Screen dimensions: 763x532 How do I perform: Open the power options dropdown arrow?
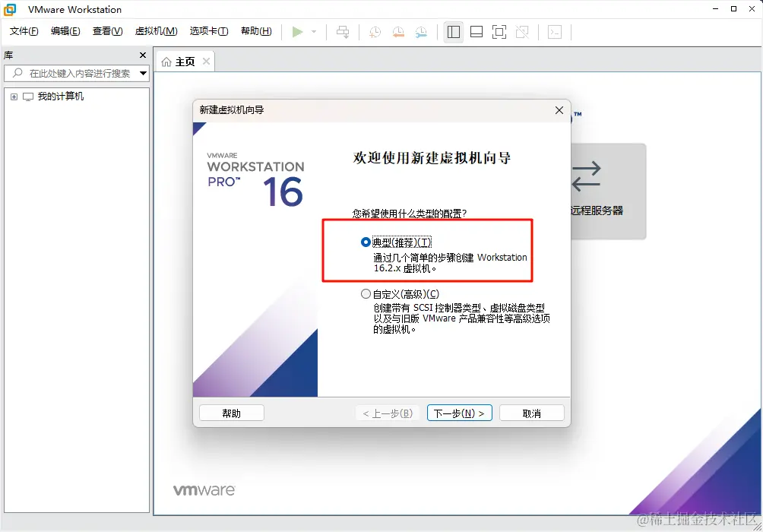[314, 32]
